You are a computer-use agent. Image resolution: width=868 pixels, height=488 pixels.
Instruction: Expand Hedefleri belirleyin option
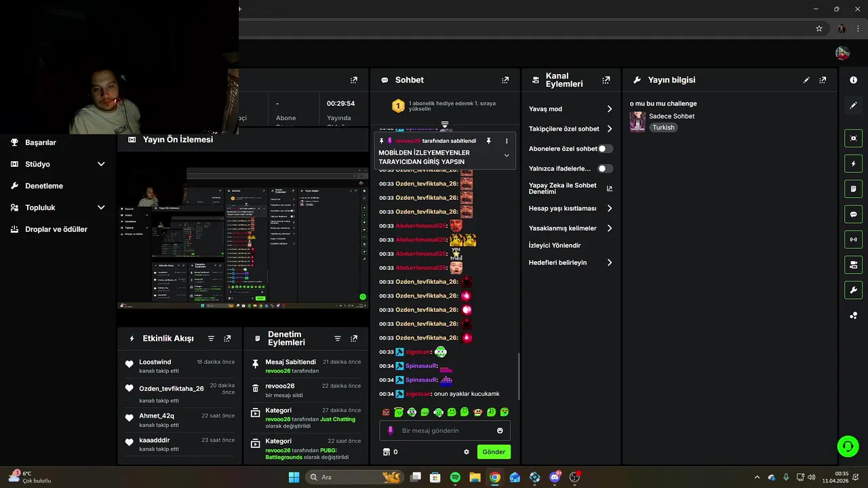[570, 262]
